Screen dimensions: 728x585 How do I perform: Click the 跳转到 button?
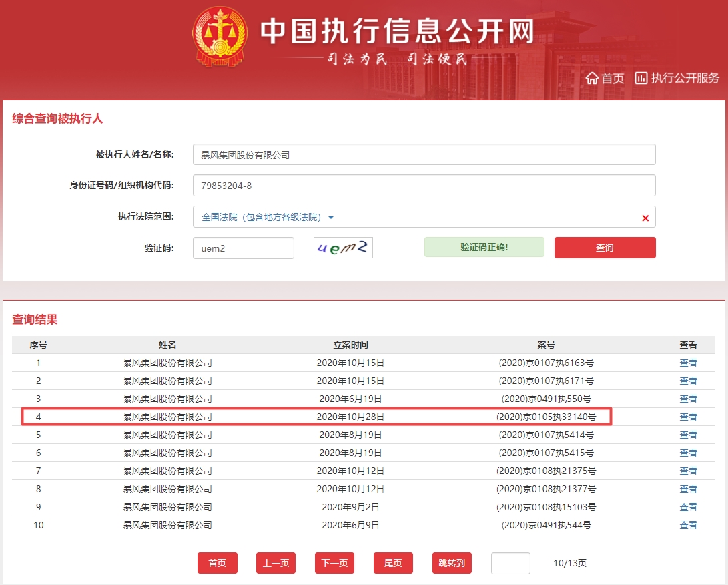(x=452, y=563)
